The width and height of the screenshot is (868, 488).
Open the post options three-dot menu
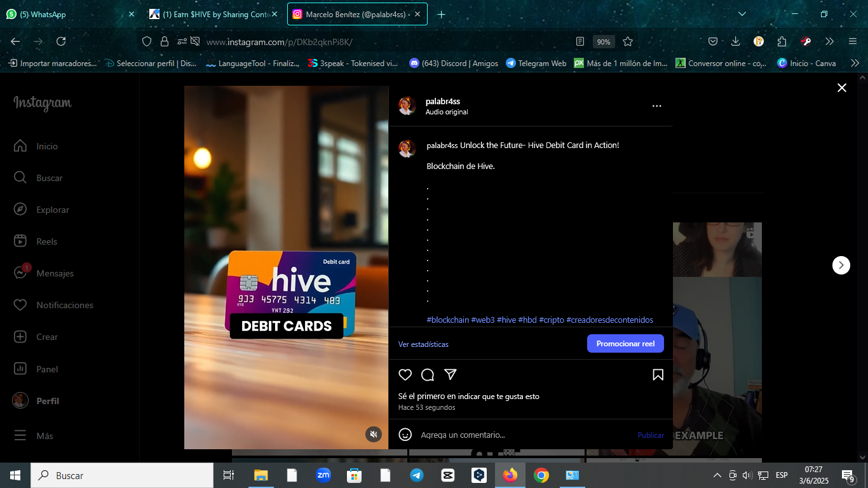[657, 106]
